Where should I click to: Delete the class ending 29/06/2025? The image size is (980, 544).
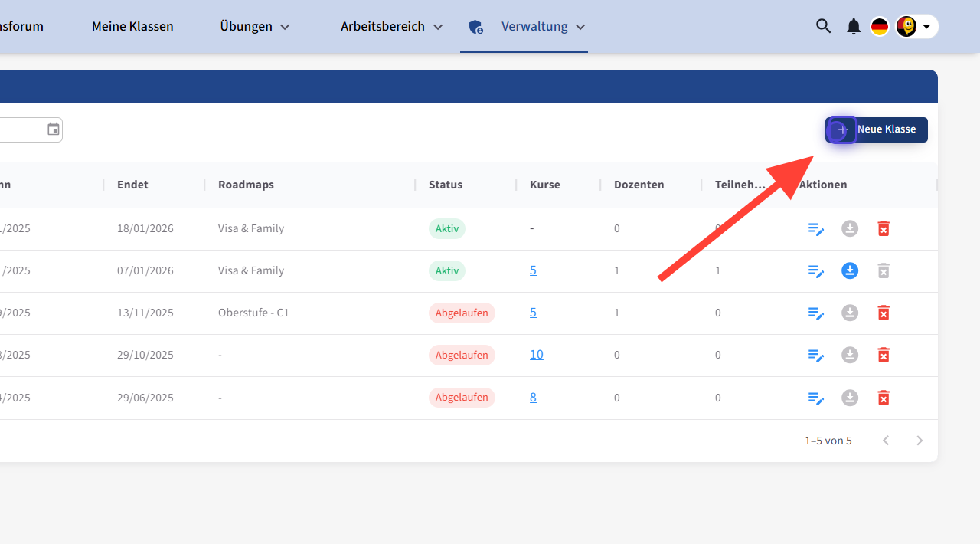[884, 398]
